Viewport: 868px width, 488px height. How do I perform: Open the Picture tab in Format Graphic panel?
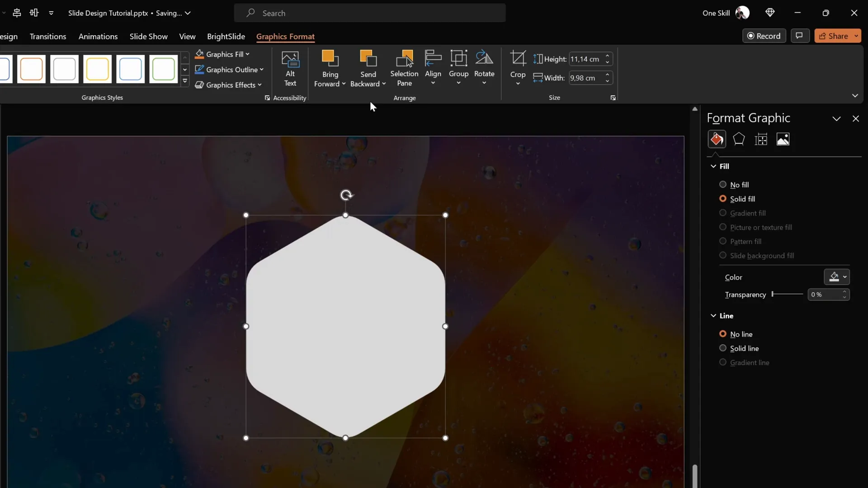pyautogui.click(x=783, y=139)
